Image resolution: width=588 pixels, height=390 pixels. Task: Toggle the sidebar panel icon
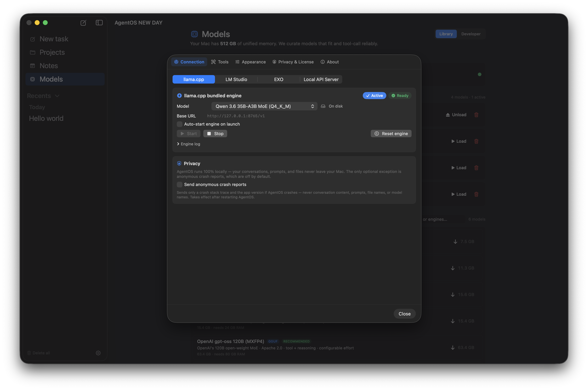click(99, 23)
